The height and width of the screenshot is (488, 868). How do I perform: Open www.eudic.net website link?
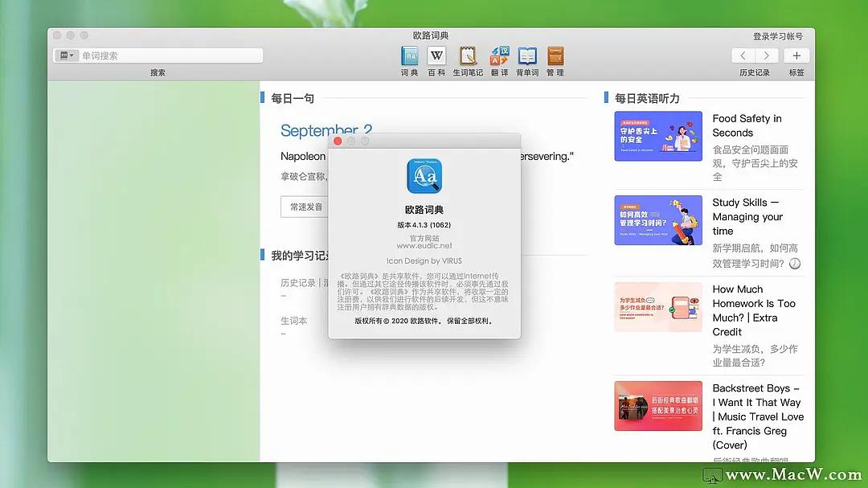424,245
